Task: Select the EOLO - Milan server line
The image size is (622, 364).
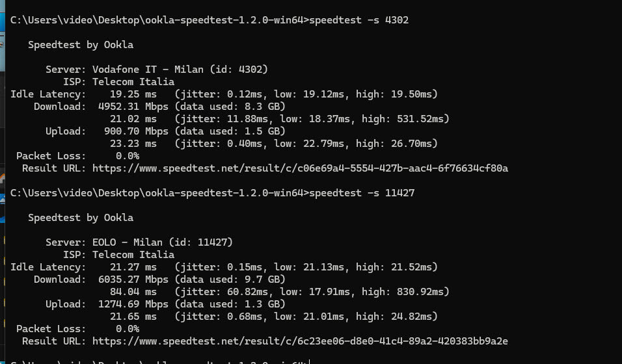Action: (x=139, y=242)
